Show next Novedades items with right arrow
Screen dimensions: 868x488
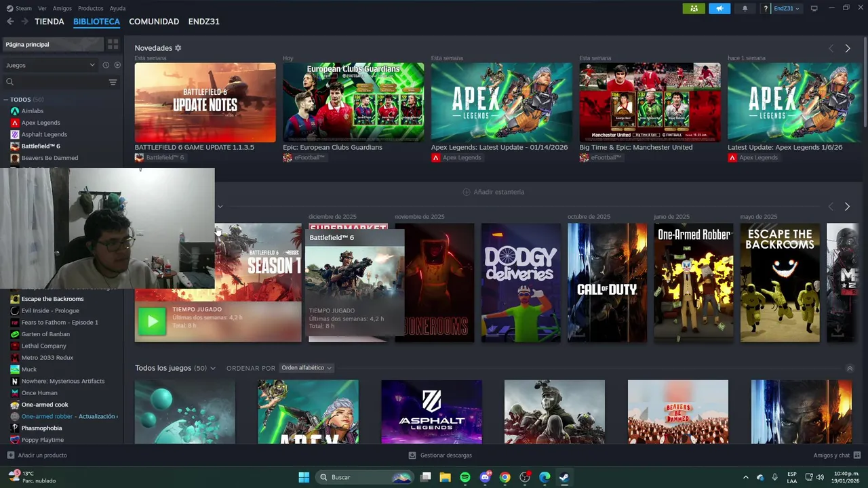tap(847, 48)
